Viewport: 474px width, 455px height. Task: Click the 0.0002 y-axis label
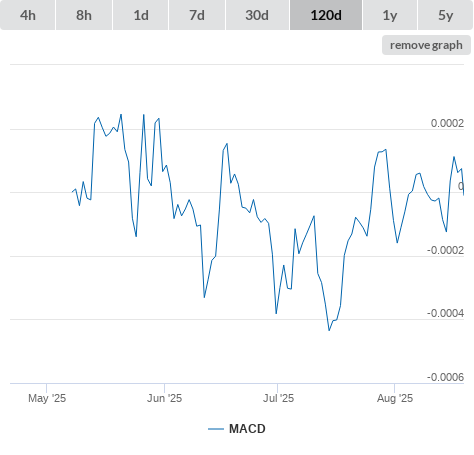(447, 123)
